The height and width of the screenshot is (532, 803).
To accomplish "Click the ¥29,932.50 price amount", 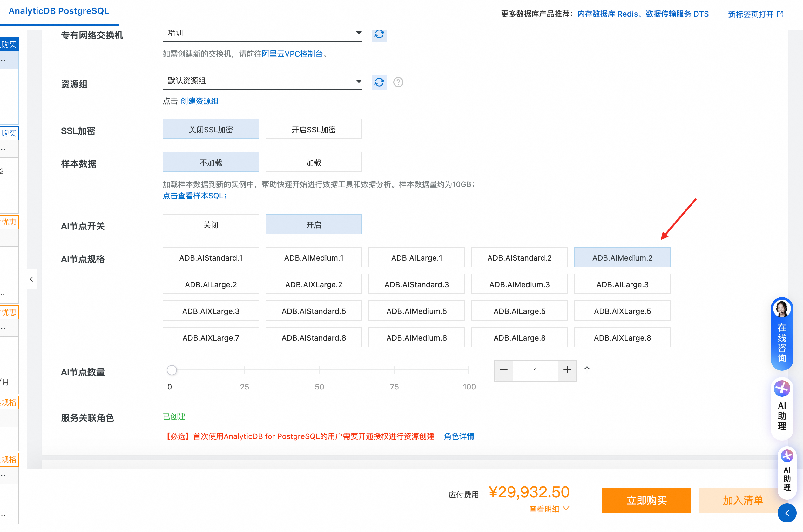I will coord(529,492).
